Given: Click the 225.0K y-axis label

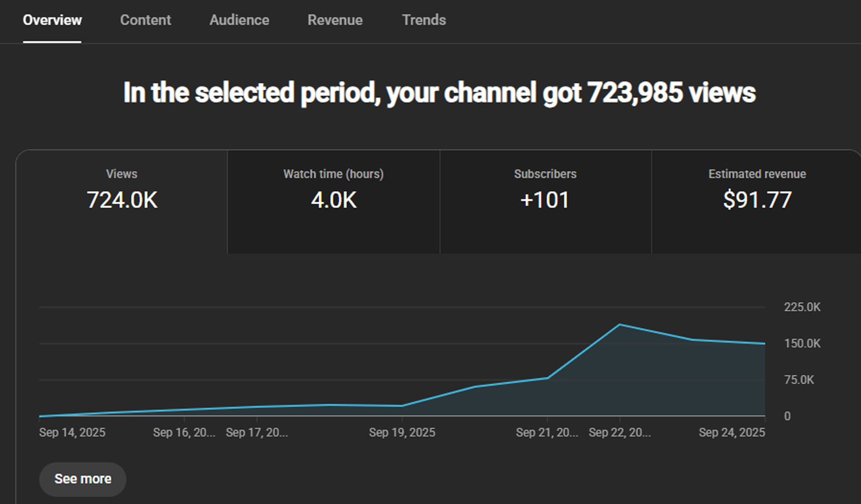Looking at the screenshot, I should pyautogui.click(x=801, y=307).
